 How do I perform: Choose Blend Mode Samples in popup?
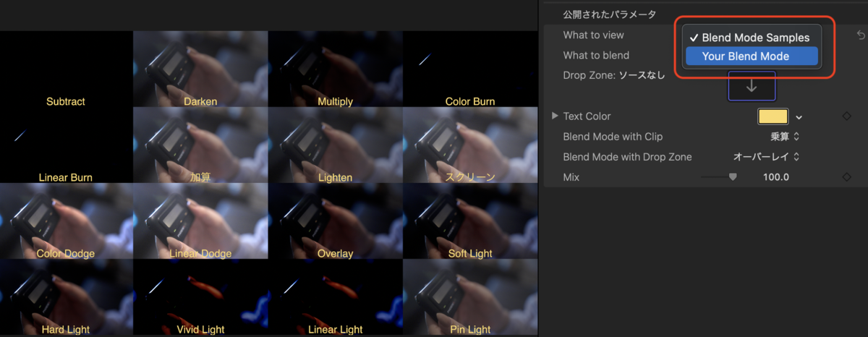pyautogui.click(x=751, y=38)
